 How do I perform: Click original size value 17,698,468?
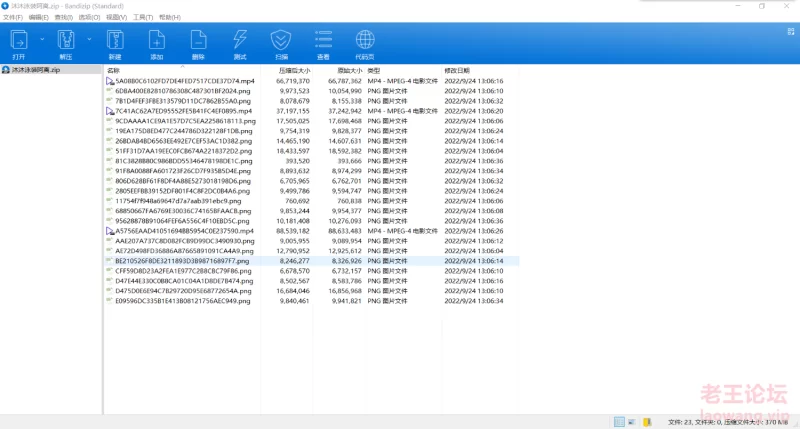[345, 121]
